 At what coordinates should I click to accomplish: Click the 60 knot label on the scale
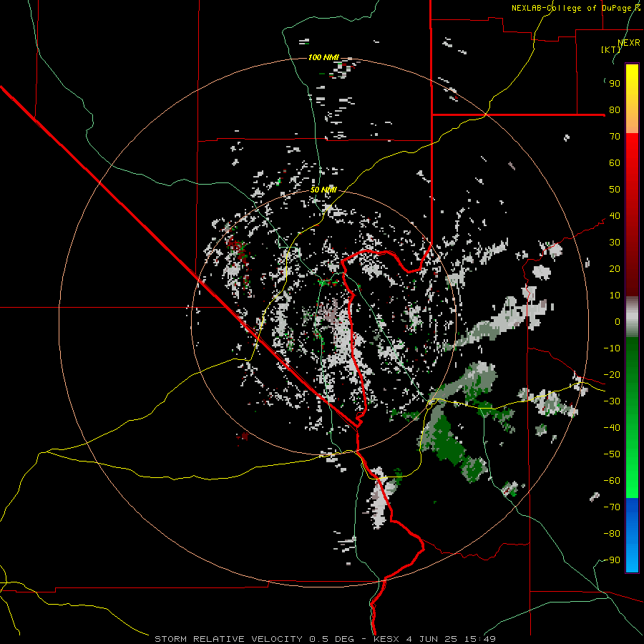615,163
